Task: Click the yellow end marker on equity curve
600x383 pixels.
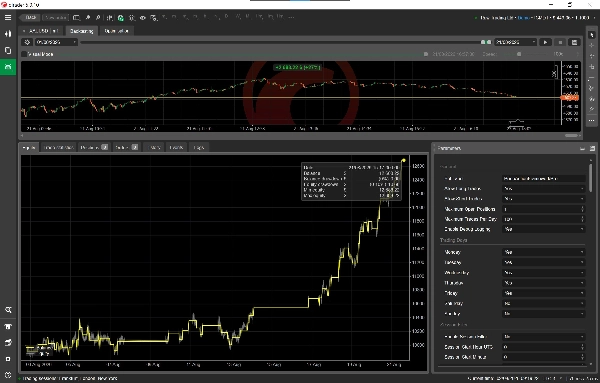Action: (403, 160)
